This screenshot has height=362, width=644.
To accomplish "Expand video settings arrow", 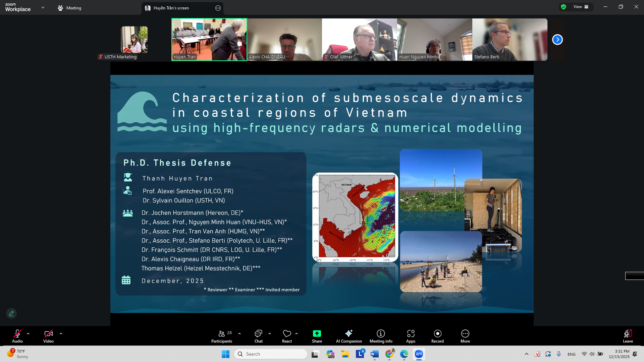I will click(x=61, y=334).
